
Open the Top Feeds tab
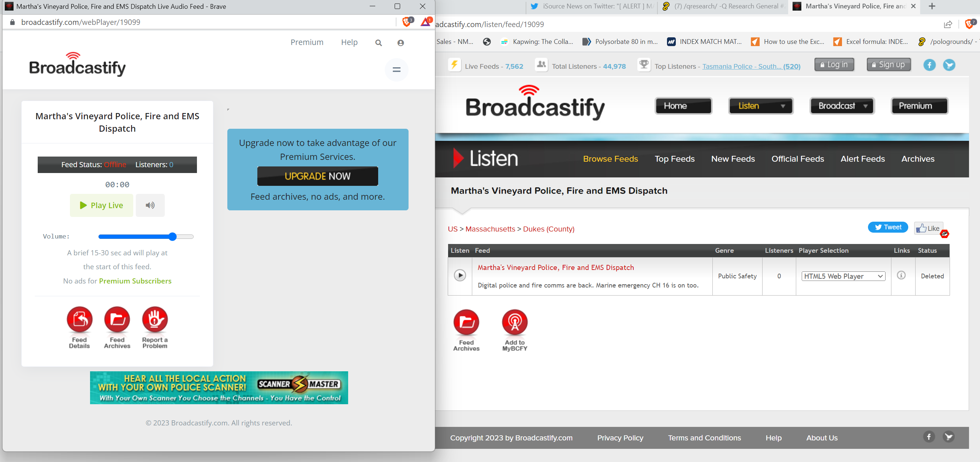coord(675,159)
